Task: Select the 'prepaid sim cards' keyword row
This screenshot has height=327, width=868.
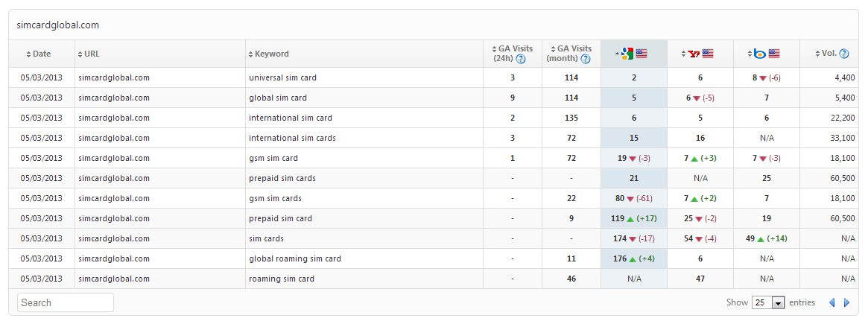Action: [282, 178]
